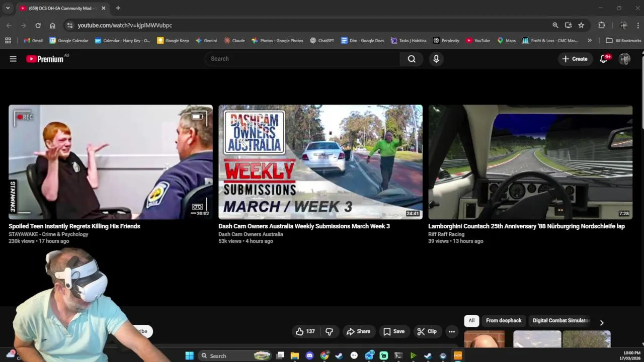Open the Google Calendar bookmark
The image size is (644, 362).
[68, 40]
